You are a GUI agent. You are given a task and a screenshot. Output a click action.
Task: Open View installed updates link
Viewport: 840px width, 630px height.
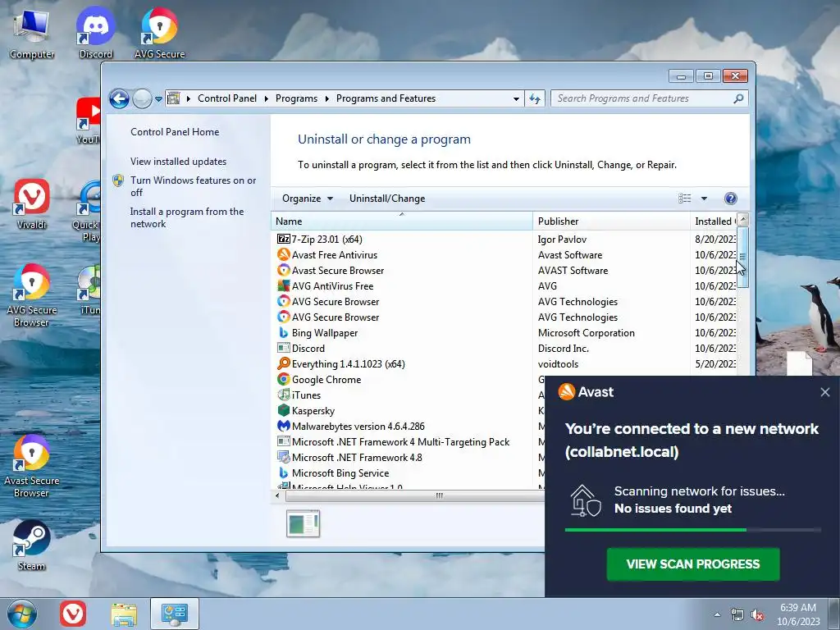tap(178, 162)
